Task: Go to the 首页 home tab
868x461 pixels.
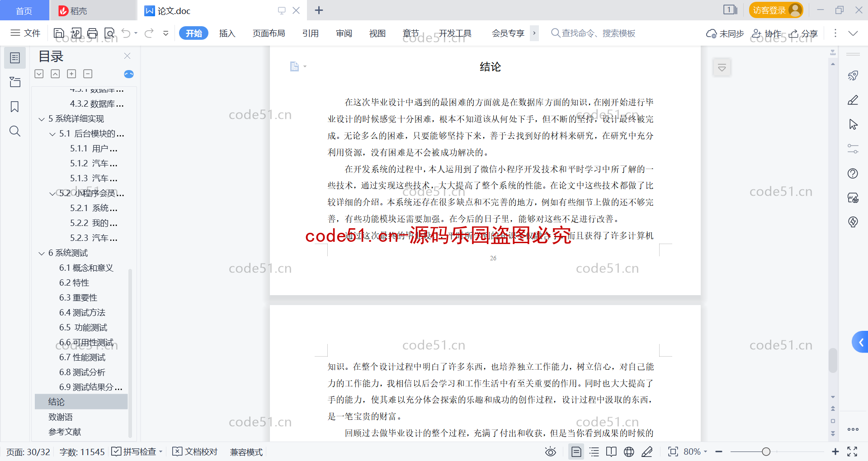Action: [x=24, y=10]
